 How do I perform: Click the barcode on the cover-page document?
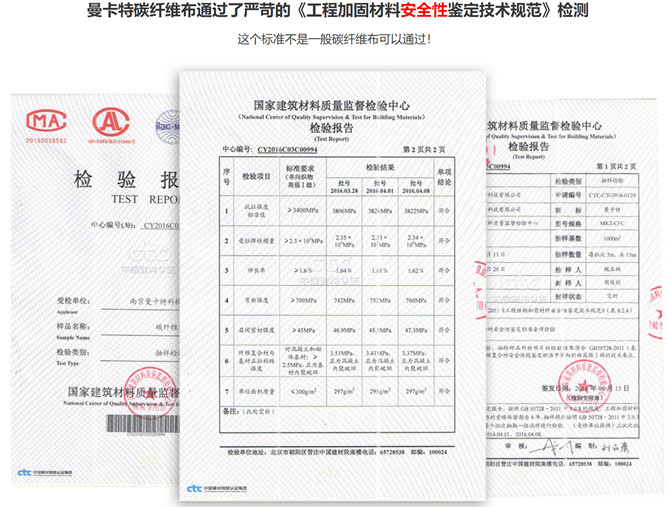click(143, 423)
